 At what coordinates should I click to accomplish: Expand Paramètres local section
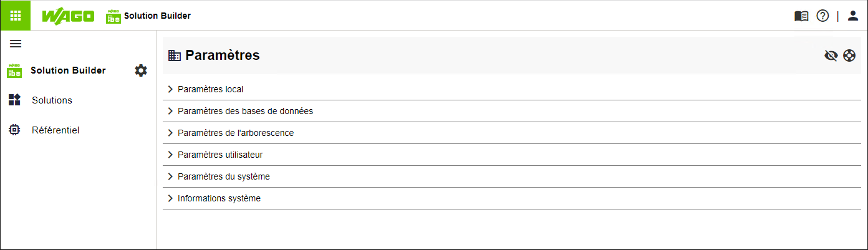click(x=511, y=89)
